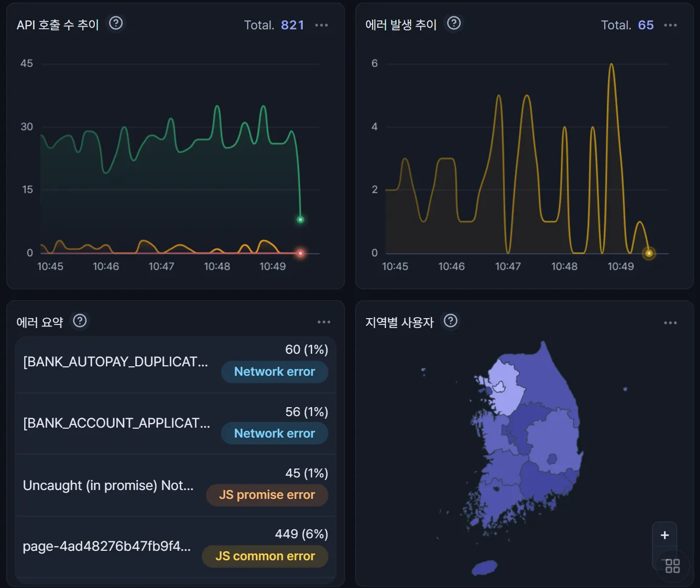Open more options menu for 에러 요약
This screenshot has width=700, height=588.
pos(324,322)
